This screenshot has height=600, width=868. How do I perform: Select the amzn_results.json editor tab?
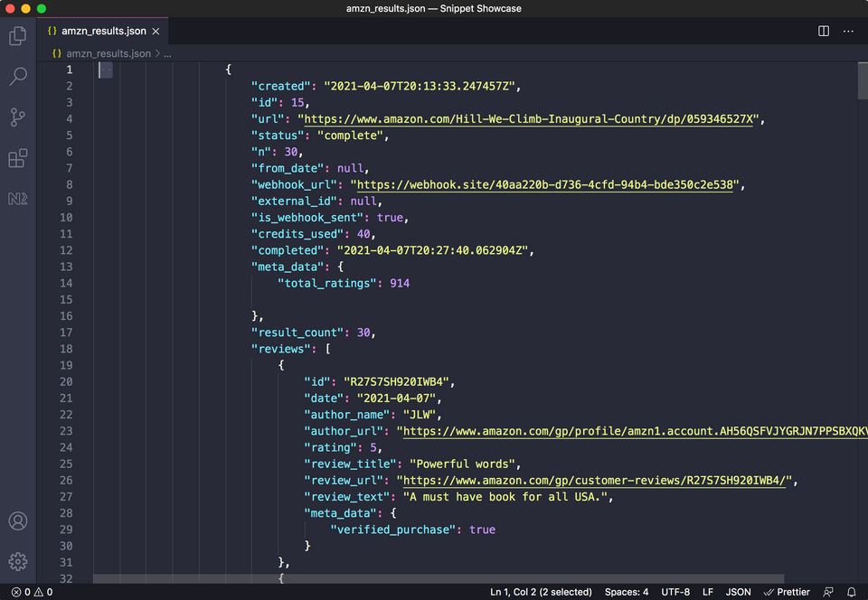(102, 31)
